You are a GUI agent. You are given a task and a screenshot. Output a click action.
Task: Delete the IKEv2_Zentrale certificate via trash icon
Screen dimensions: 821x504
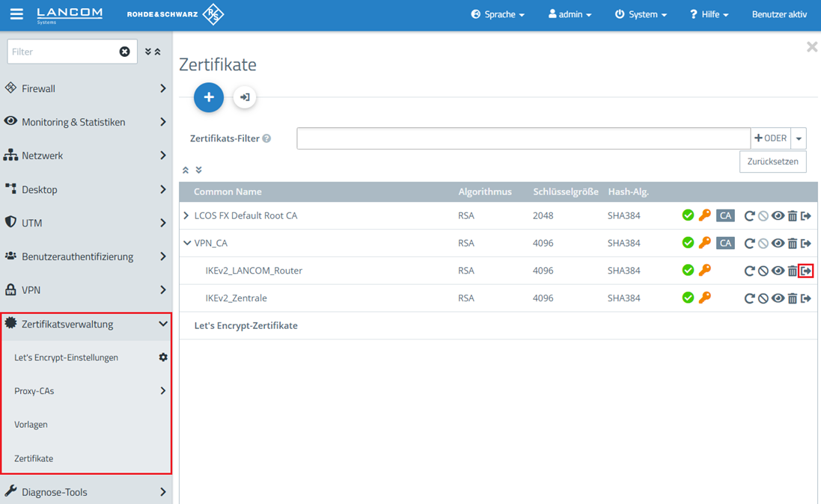[x=792, y=298]
